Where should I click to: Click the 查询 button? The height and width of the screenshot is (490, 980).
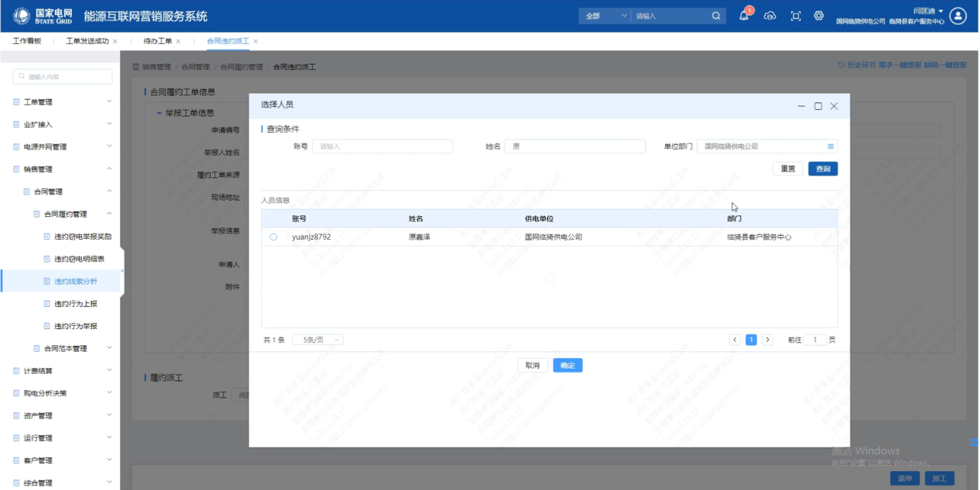(823, 169)
